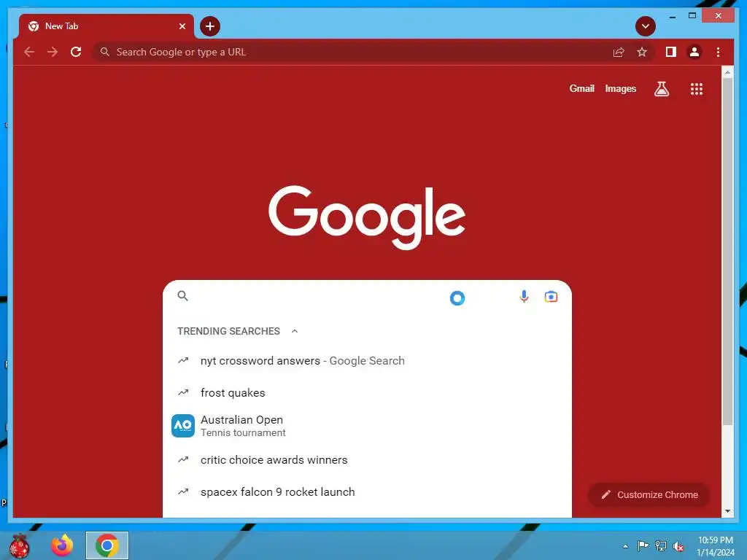The width and height of the screenshot is (747, 560).
Task: Open the Gmail link
Action: [581, 88]
